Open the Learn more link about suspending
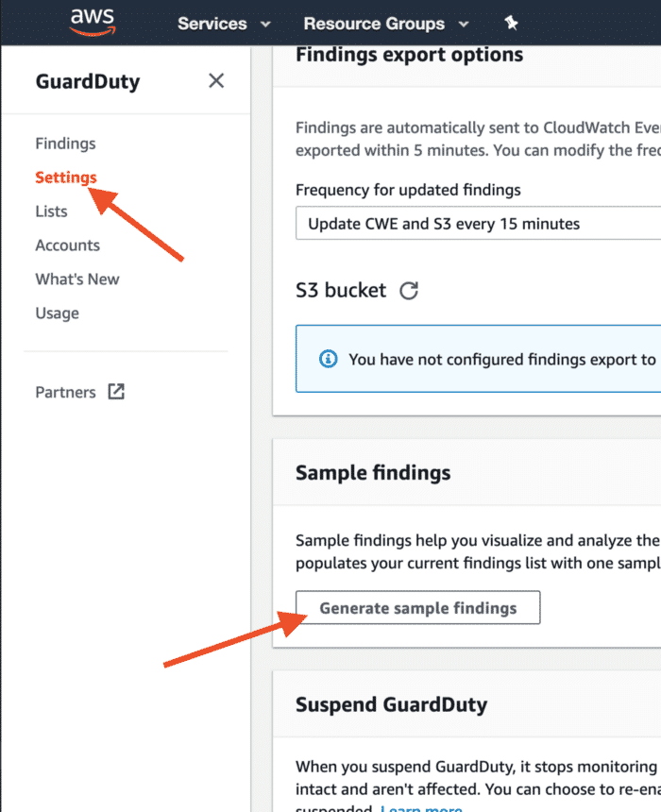Viewport: 661px width, 812px height. [x=421, y=807]
